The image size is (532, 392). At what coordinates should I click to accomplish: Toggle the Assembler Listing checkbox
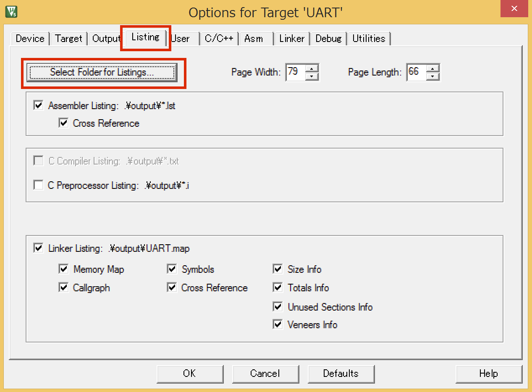pyautogui.click(x=39, y=105)
